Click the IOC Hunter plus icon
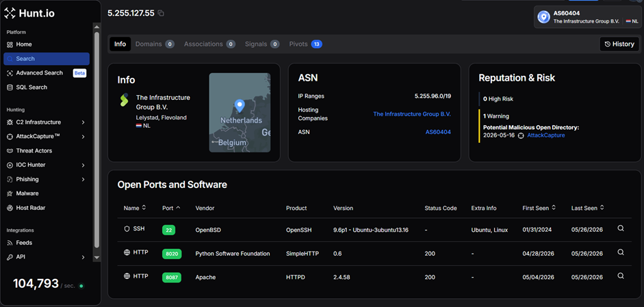Image resolution: width=644 pixels, height=307 pixels. [x=10, y=165]
